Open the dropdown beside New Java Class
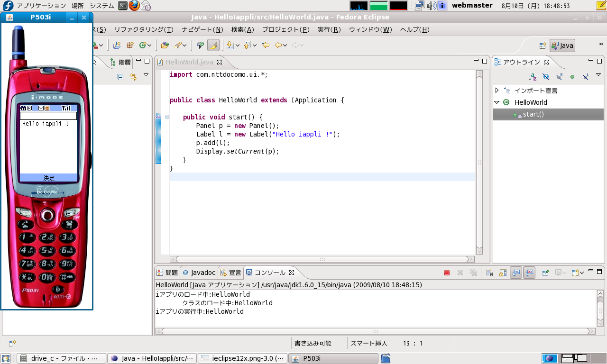The height and width of the screenshot is (364, 607). pyautogui.click(x=149, y=45)
